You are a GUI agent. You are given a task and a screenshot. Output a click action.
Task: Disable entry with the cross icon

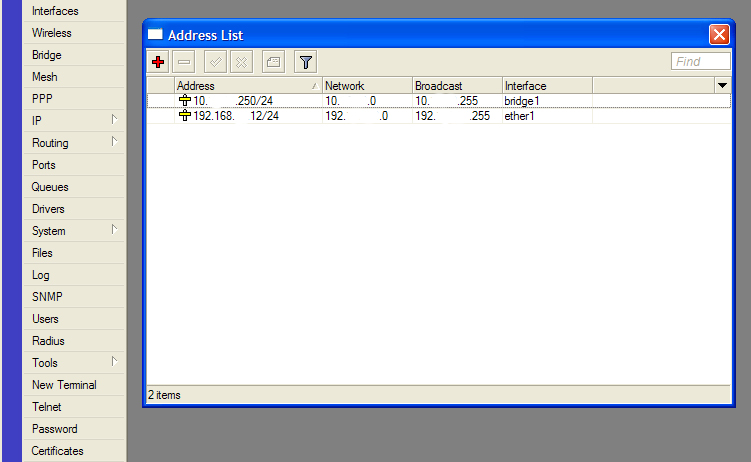point(241,62)
